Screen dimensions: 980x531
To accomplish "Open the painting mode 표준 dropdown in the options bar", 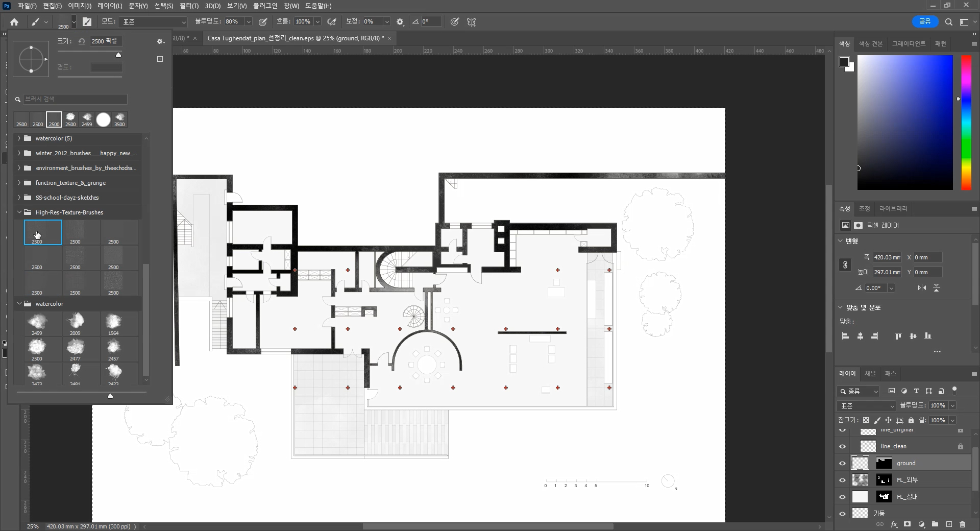I will (x=154, y=22).
